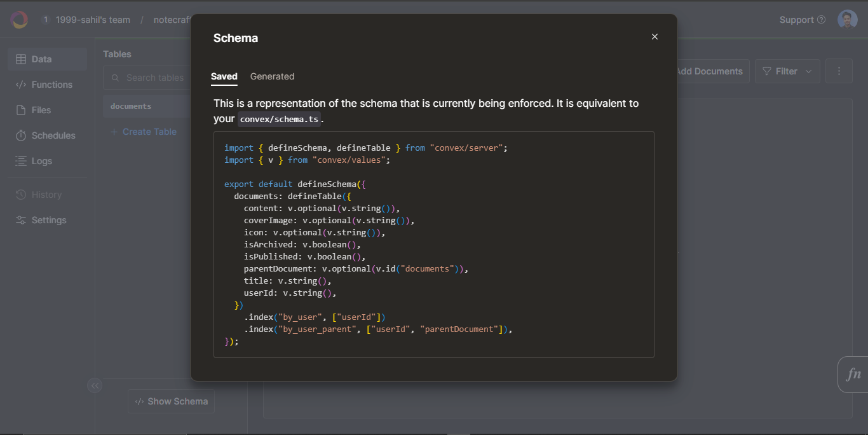This screenshot has width=868, height=435.
Task: Open the user profile avatar
Action: [x=847, y=20]
